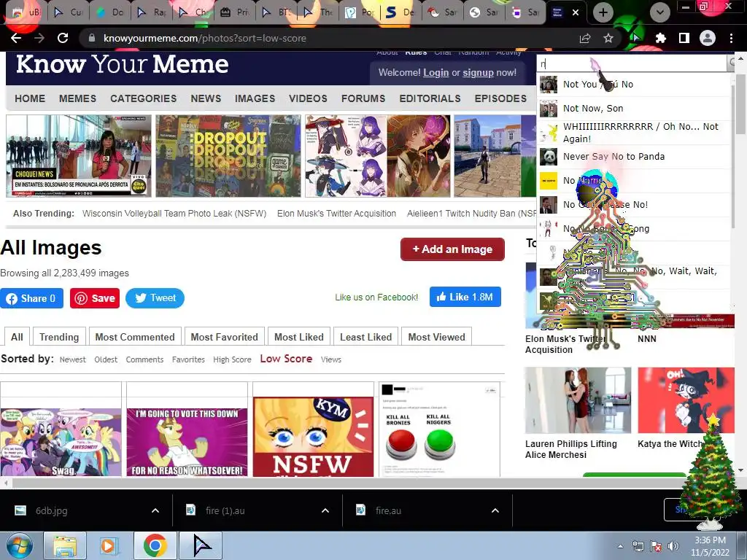Switch to the Most Commented tab

(x=135, y=337)
